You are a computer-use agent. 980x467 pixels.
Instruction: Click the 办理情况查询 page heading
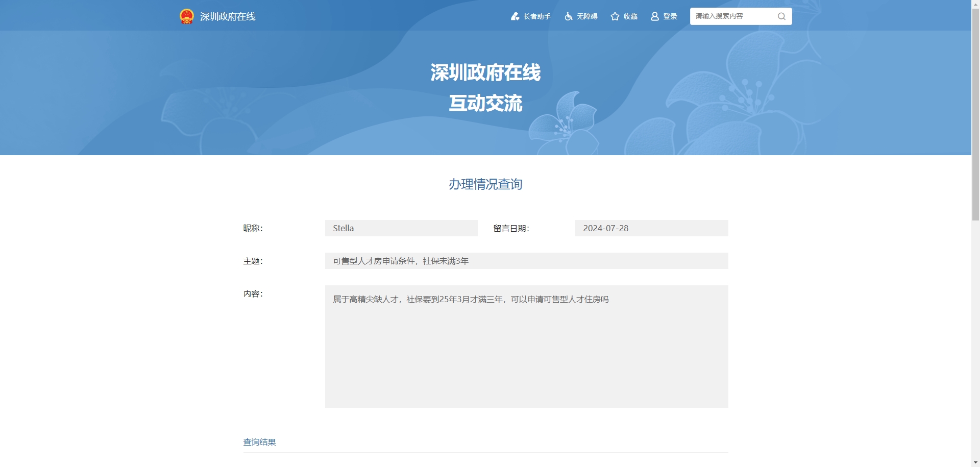coord(485,184)
